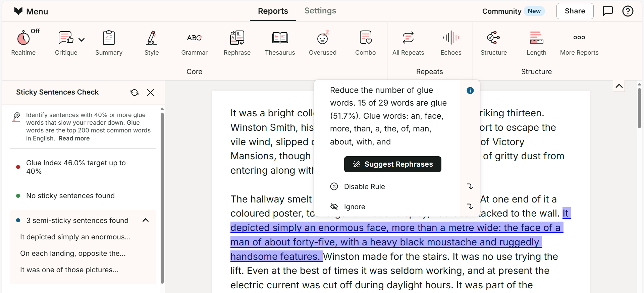Screen dimensions: 644x293
Task: Open the Thesaurus report
Action: (280, 42)
